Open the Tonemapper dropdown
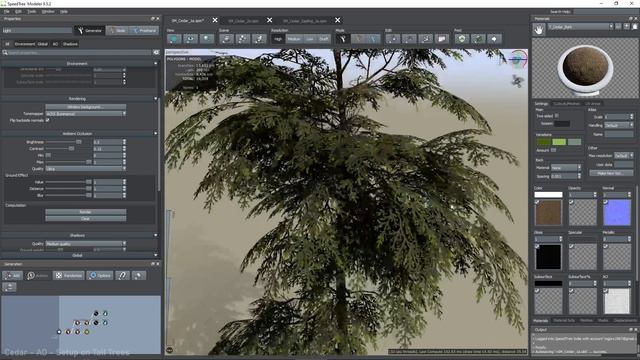This screenshot has width=640, height=360. pyautogui.click(x=85, y=114)
